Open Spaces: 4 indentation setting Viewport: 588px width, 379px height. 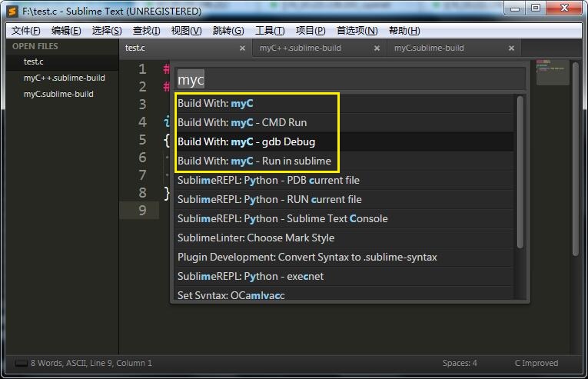[x=460, y=363]
